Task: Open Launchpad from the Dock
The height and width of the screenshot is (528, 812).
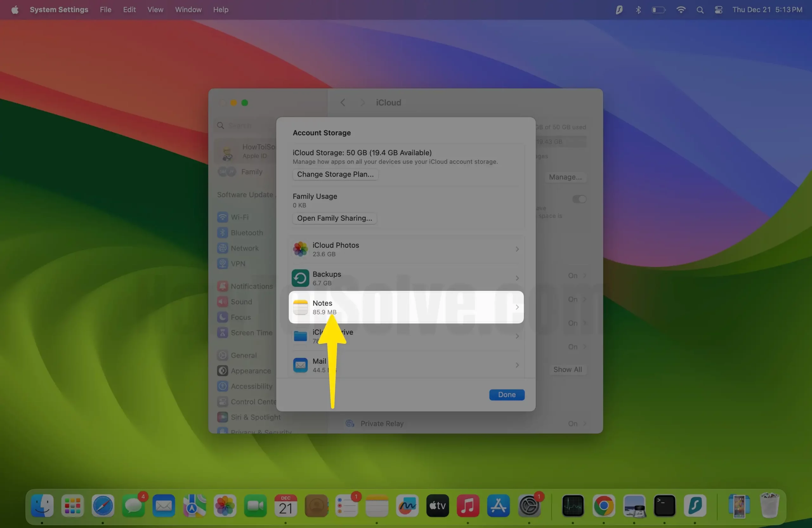Action: (x=72, y=505)
